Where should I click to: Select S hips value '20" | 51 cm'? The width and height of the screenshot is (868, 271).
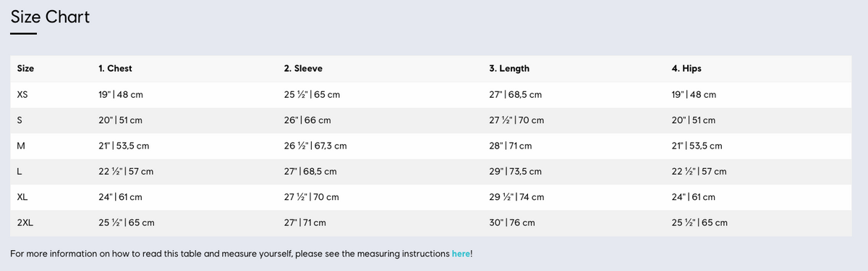pos(694,120)
